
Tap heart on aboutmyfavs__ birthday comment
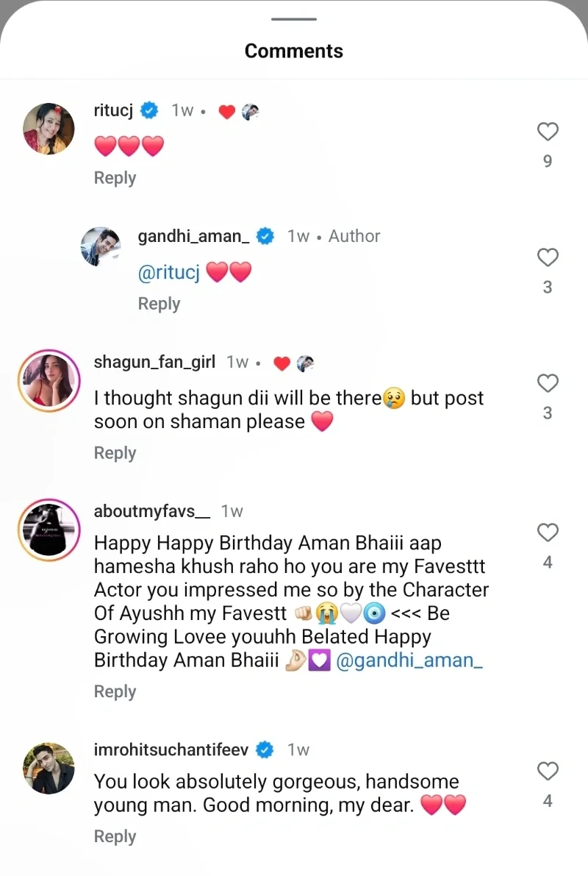548,533
